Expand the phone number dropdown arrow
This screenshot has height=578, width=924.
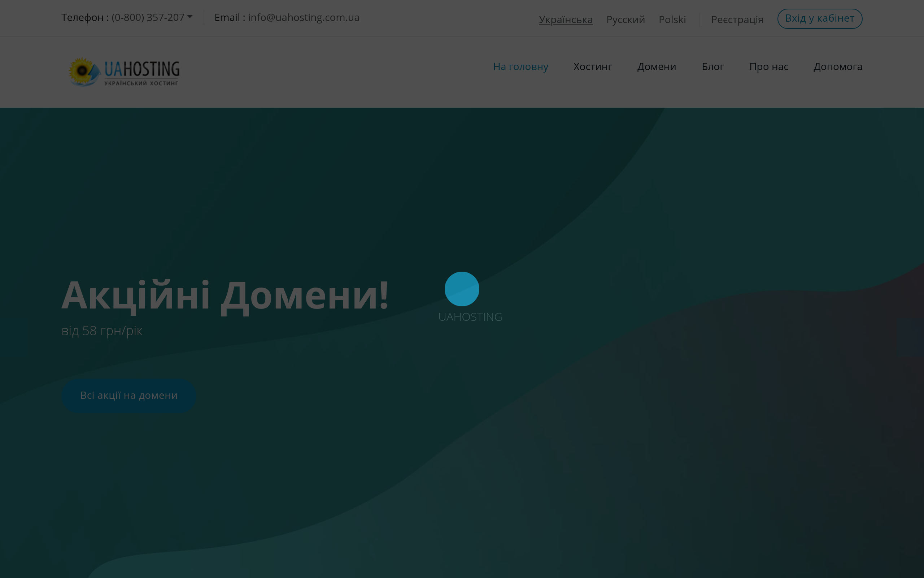coord(190,17)
